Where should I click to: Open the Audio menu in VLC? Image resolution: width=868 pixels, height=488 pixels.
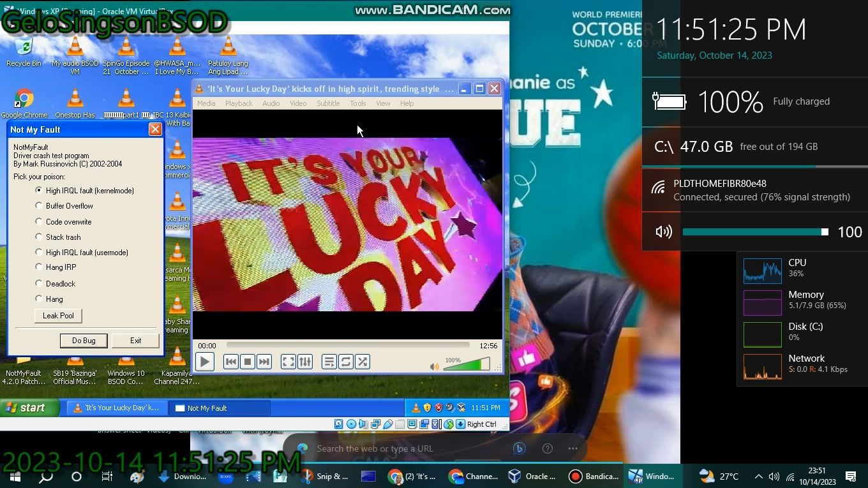(271, 103)
